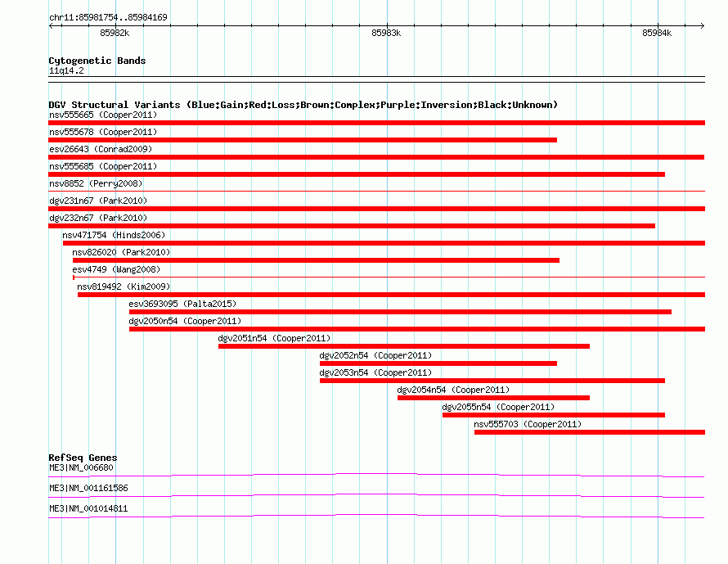Click the nsv8852 (Perry2008) label
This screenshot has width=728, height=564.
click(96, 183)
